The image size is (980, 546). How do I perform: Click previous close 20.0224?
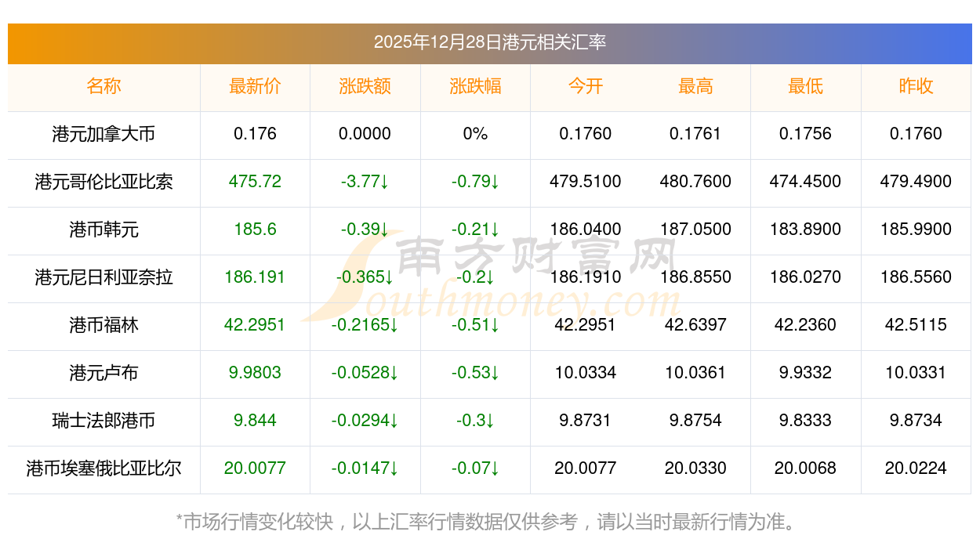click(x=916, y=468)
